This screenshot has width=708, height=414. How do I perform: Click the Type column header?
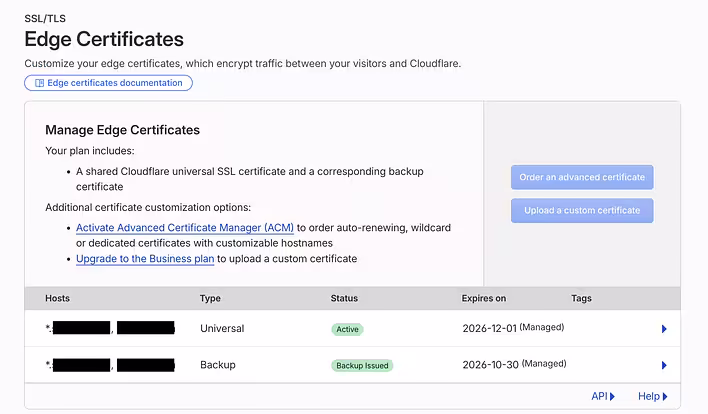click(210, 298)
